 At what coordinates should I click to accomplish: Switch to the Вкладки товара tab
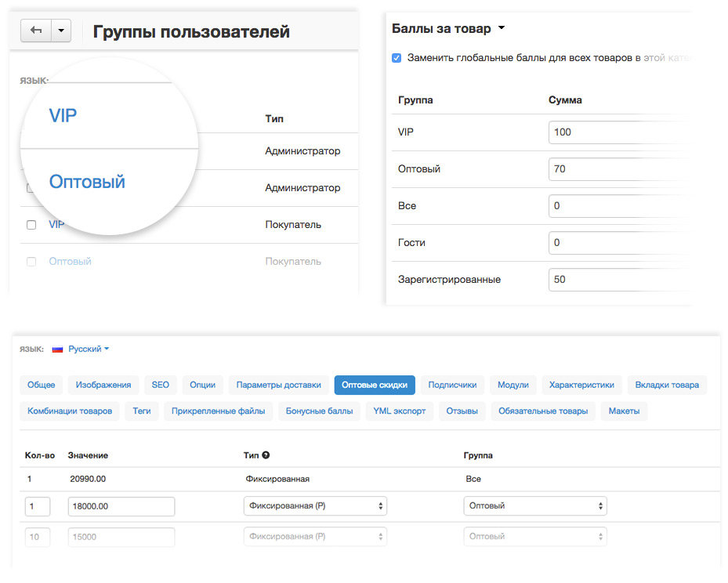[667, 385]
